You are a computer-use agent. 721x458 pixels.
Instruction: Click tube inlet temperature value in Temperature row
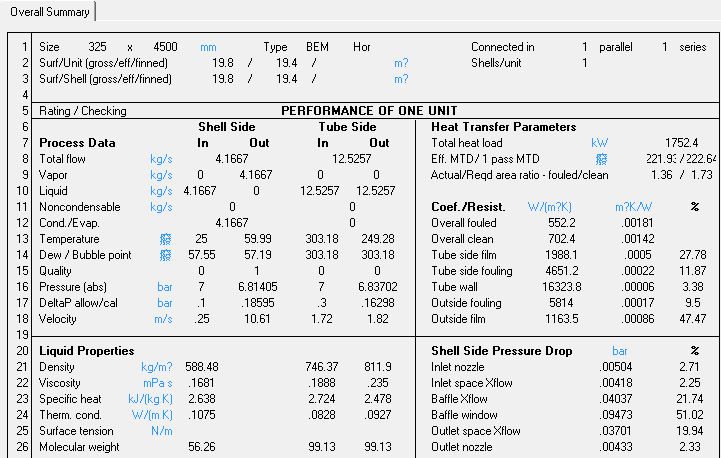coord(322,239)
